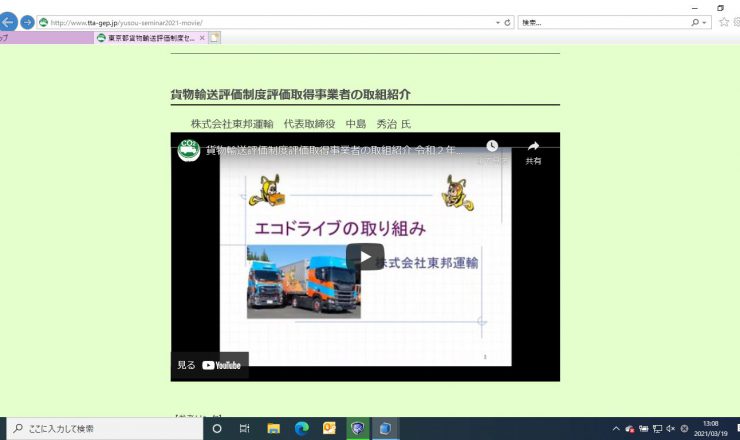Screen dimensions: 740x440
Task: Click 見る YouTube button on the player
Action: click(x=210, y=365)
